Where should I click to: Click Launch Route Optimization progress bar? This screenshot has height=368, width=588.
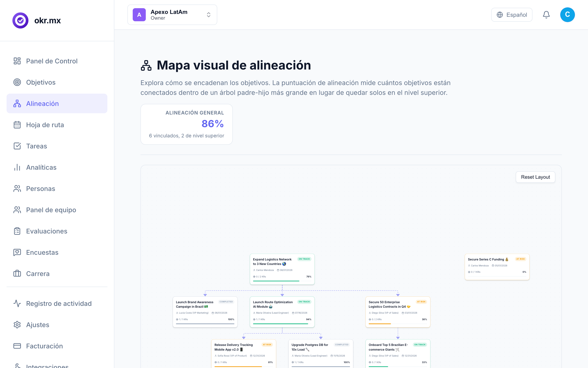[282, 324]
